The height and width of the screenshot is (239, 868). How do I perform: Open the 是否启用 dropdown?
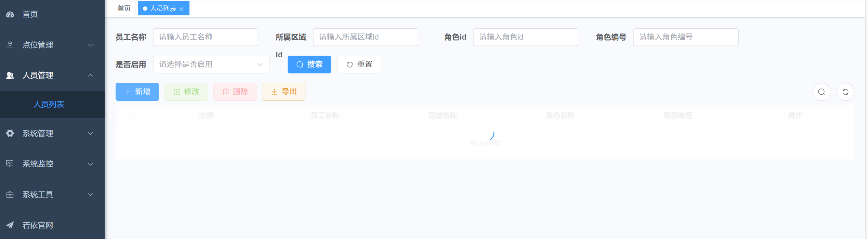coord(211,65)
